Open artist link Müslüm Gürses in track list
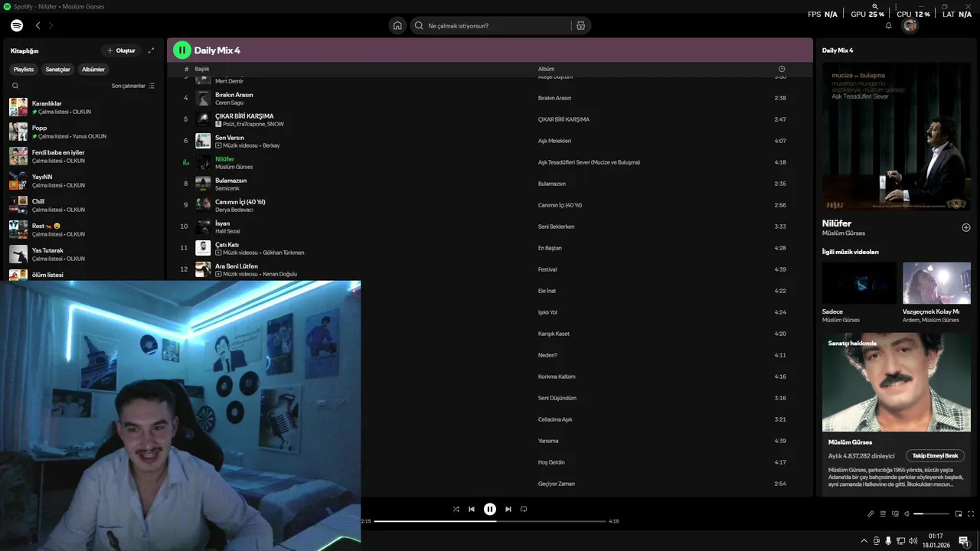980x551 pixels. click(x=234, y=167)
